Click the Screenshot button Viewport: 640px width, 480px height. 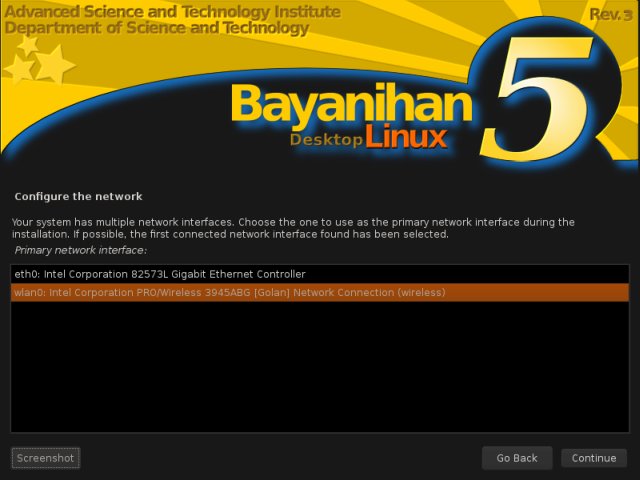(45, 458)
